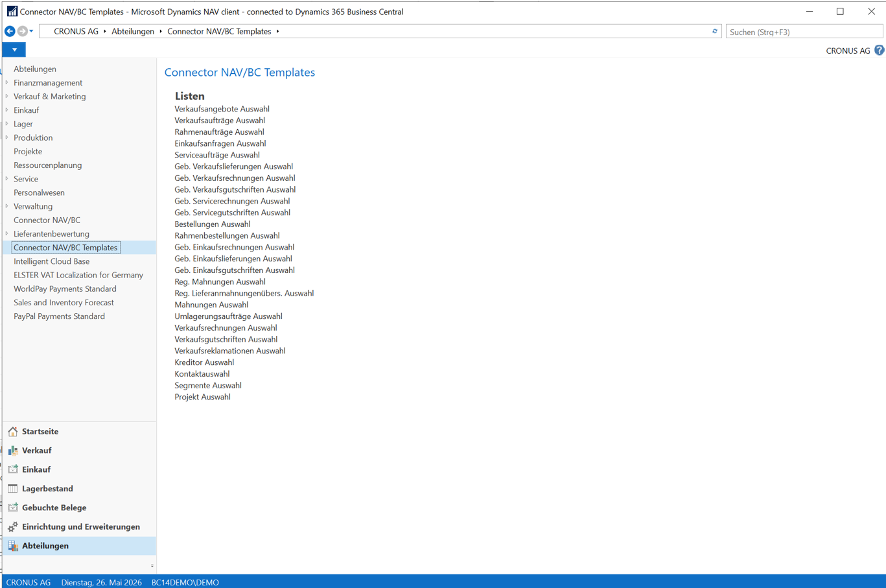Click the Startseite home icon
The image size is (886, 588).
[x=13, y=432]
